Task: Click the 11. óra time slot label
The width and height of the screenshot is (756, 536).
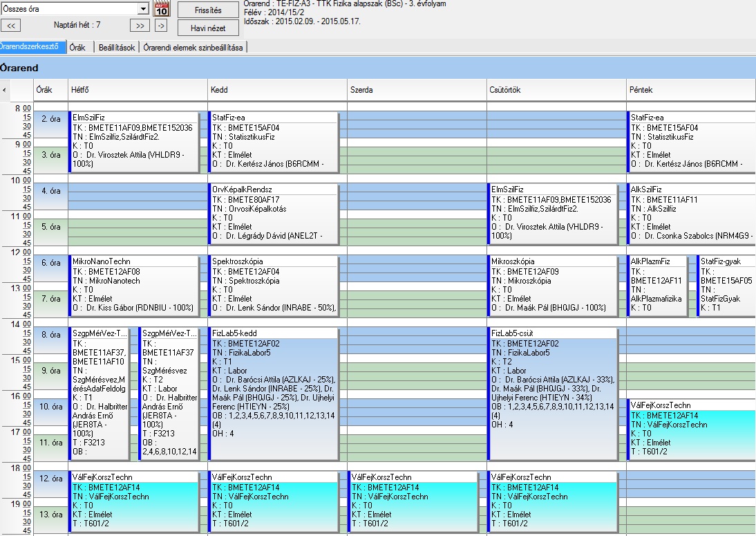Action: [50, 443]
